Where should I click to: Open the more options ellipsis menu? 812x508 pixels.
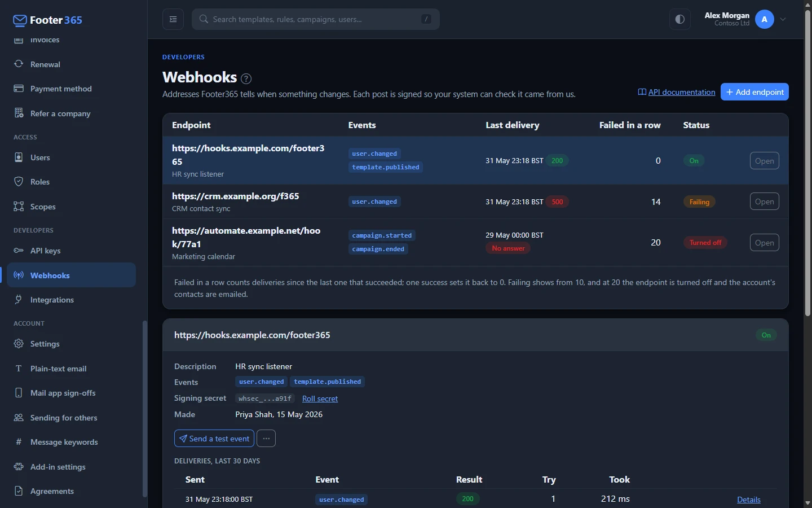click(266, 439)
